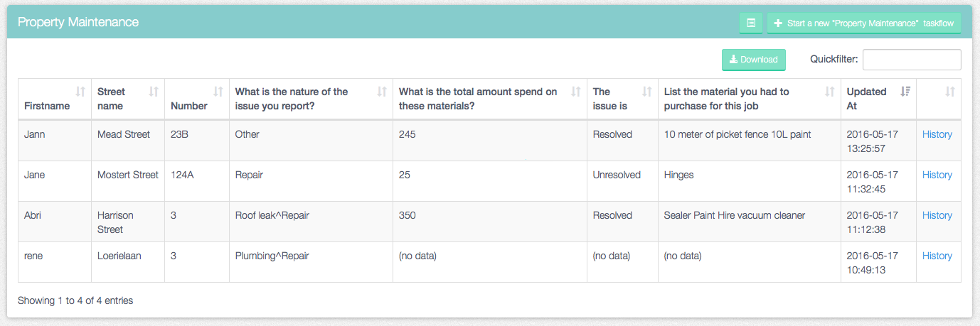Screen dimensions: 980x326
Task: Select the Unresolved status cell
Action: point(622,181)
